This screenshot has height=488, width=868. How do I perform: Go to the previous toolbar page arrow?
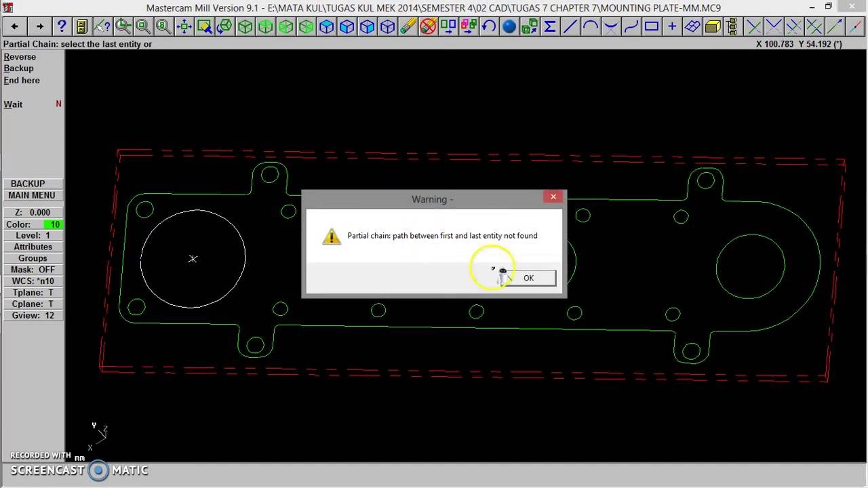(14, 26)
